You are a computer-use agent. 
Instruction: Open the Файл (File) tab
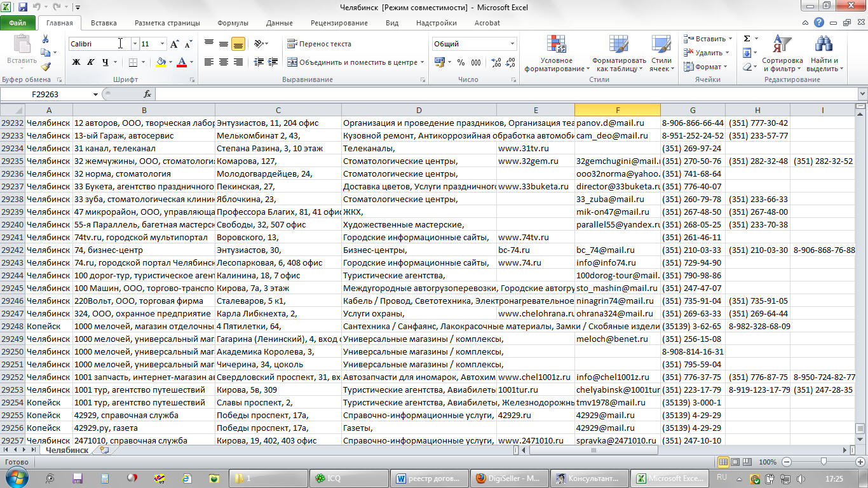coord(18,23)
